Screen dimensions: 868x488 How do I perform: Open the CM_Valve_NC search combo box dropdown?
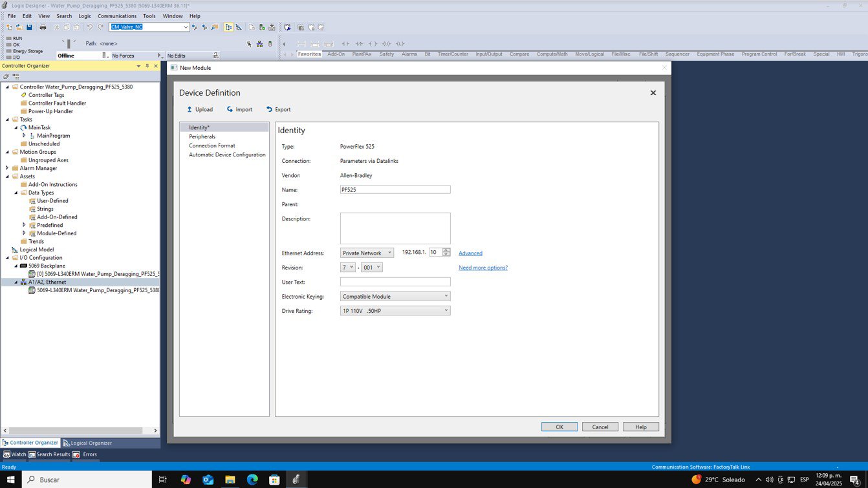186,27
